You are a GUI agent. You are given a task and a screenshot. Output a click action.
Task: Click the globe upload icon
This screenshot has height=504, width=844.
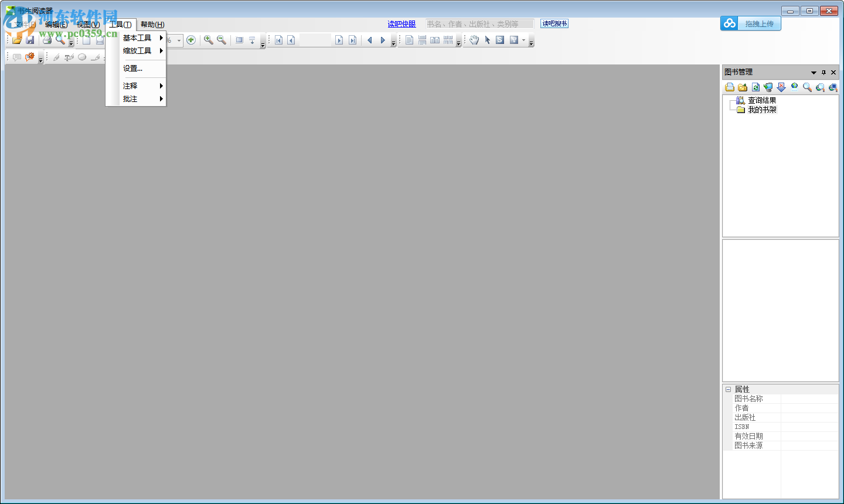[794, 87]
